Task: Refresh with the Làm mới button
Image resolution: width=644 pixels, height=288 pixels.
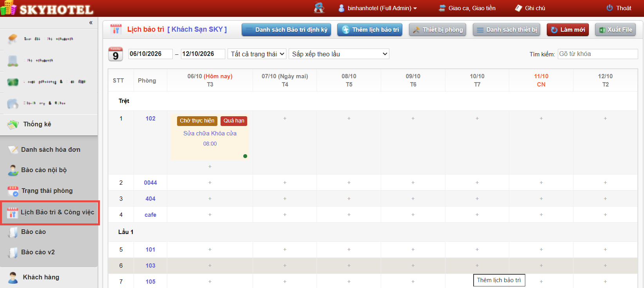Action: click(x=568, y=30)
